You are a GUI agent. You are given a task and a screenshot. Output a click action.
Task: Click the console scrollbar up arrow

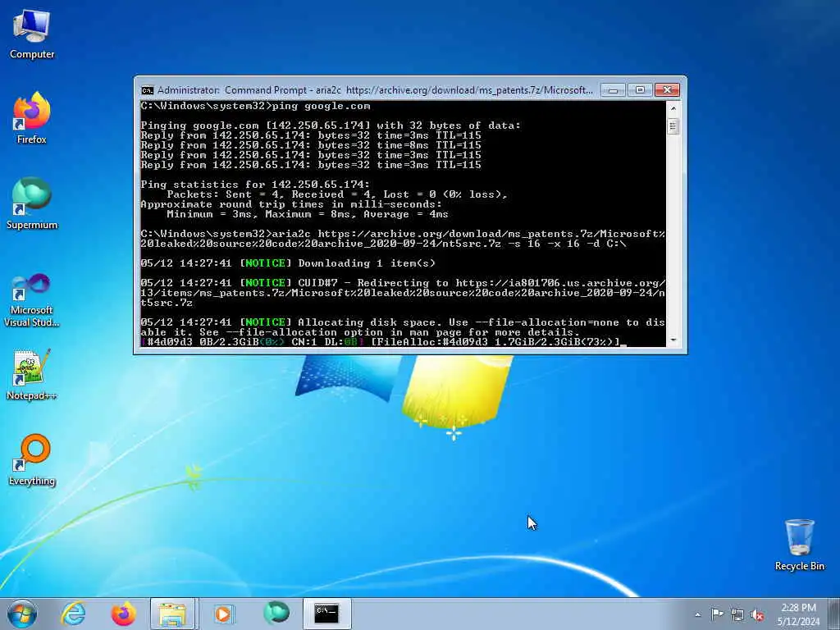click(x=673, y=108)
